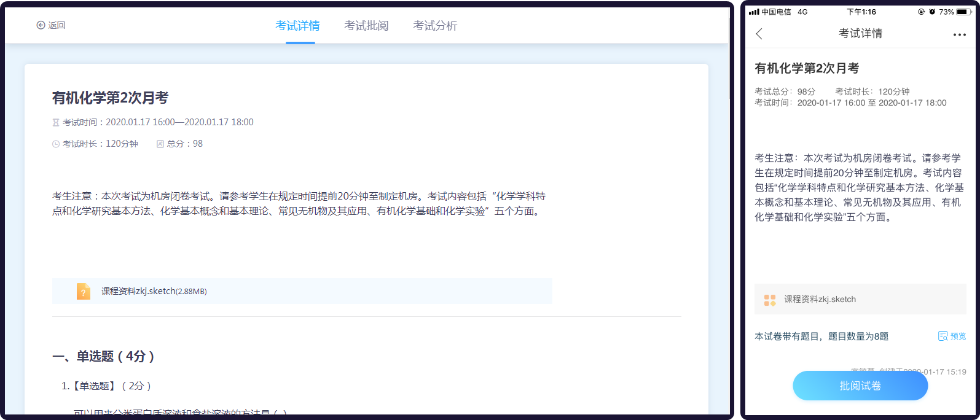Click the clock icon beside 考试时长

pos(56,144)
